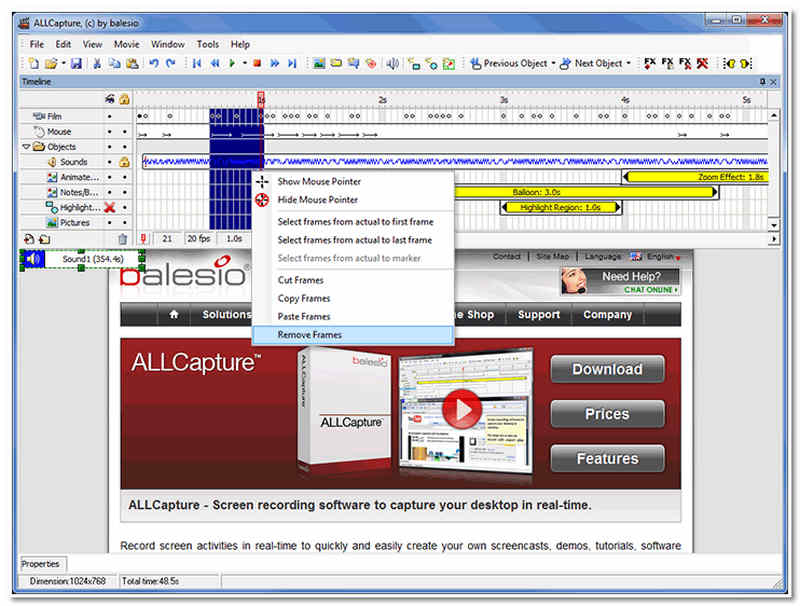Open the Next Object dropdown arrow
This screenshot has height=606, width=800.
(x=628, y=64)
